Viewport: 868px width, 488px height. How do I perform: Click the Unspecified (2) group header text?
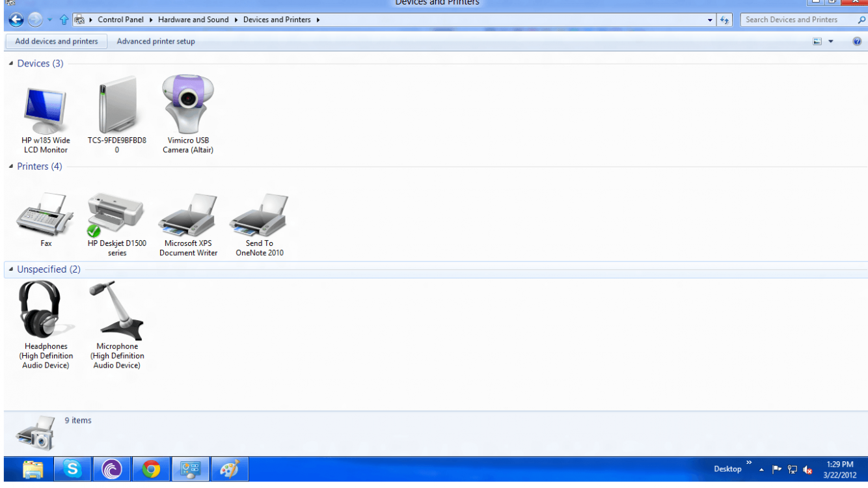click(49, 269)
